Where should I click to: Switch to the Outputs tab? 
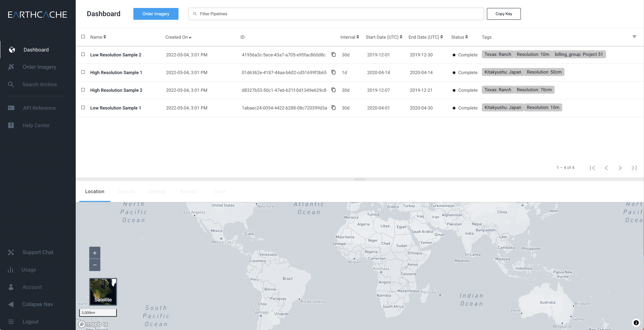(x=126, y=191)
